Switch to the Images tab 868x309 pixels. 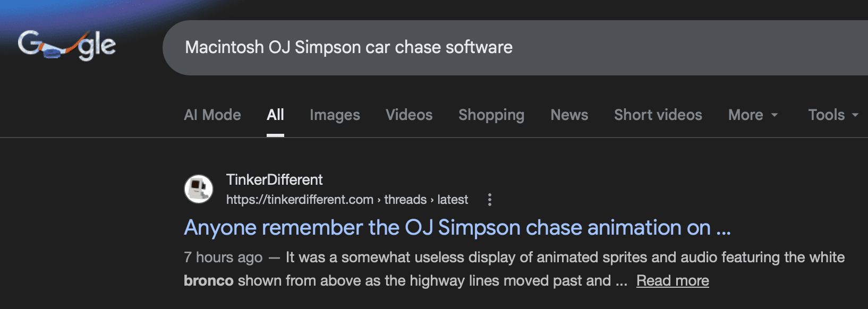(335, 115)
